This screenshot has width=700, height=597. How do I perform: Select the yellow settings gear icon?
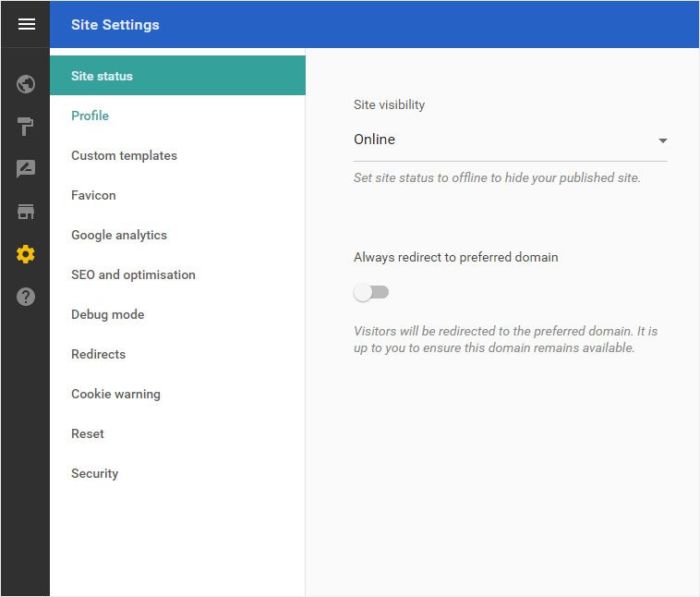(x=26, y=254)
